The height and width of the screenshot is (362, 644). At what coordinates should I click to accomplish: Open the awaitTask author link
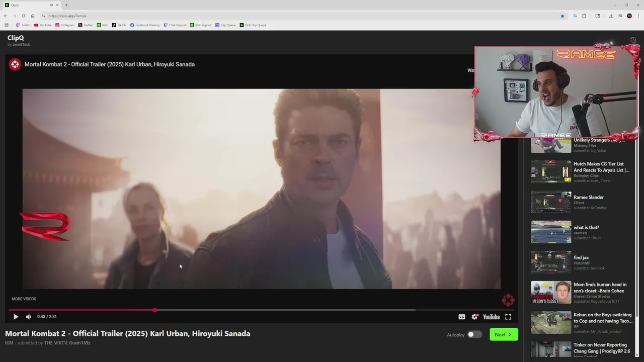point(21,45)
